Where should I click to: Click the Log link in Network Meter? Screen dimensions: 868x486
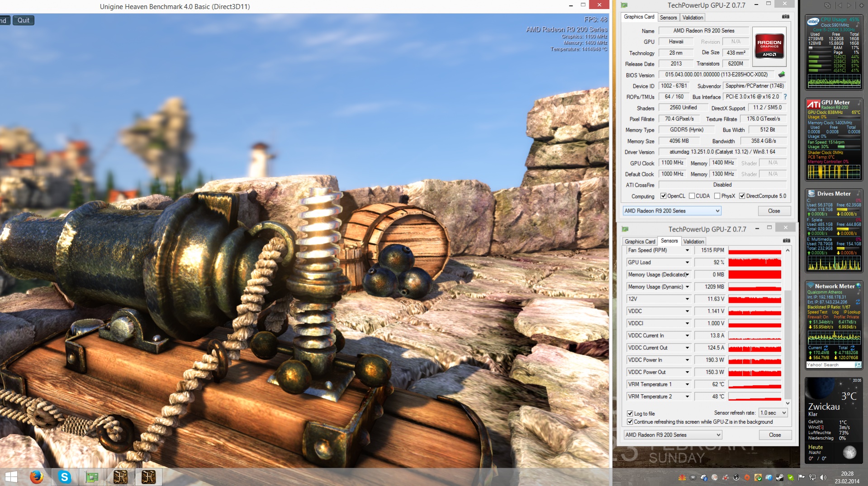(835, 312)
